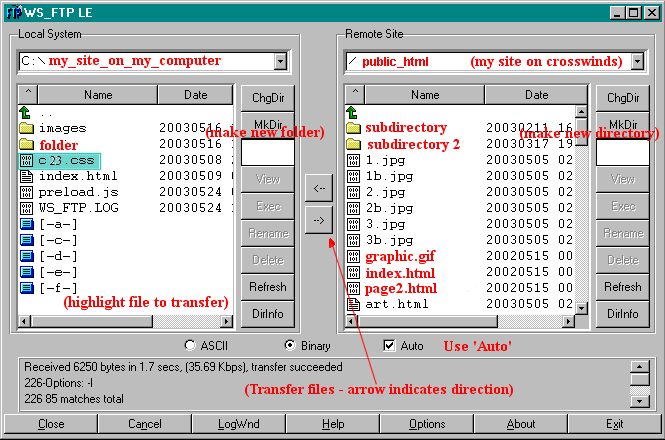Click the 1.jpg file icon
This screenshot has height=440, width=665.
pyautogui.click(x=353, y=160)
